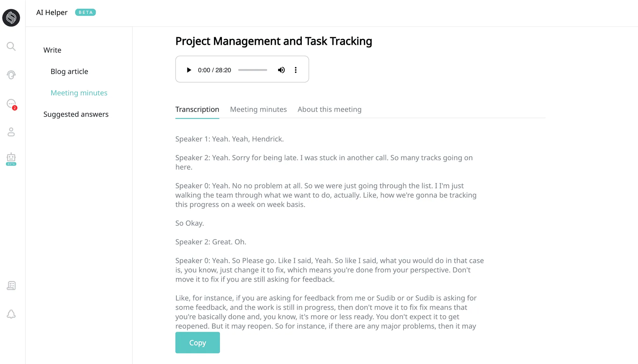Select Meeting minutes in left navigation
Image resolution: width=638 pixels, height=364 pixels.
(x=79, y=93)
